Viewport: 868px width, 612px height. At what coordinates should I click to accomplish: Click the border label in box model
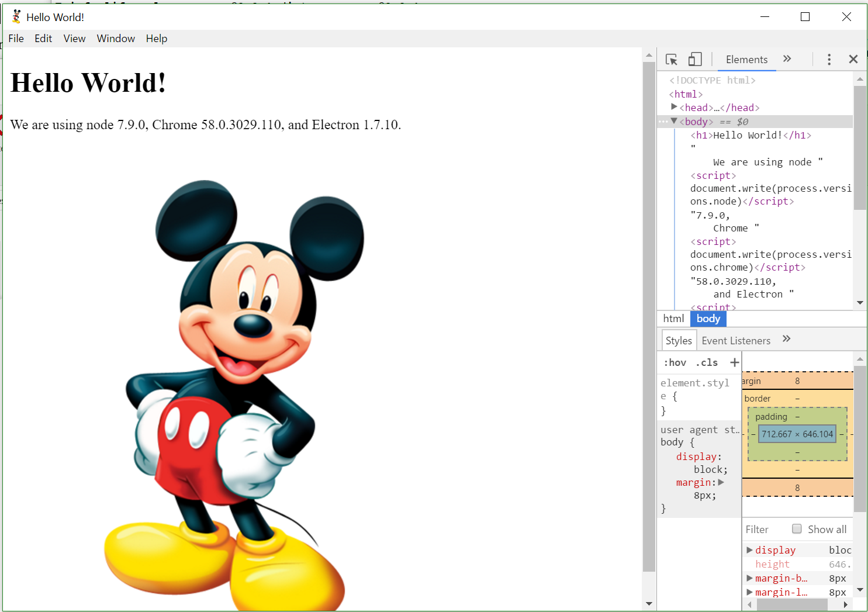[758, 398]
